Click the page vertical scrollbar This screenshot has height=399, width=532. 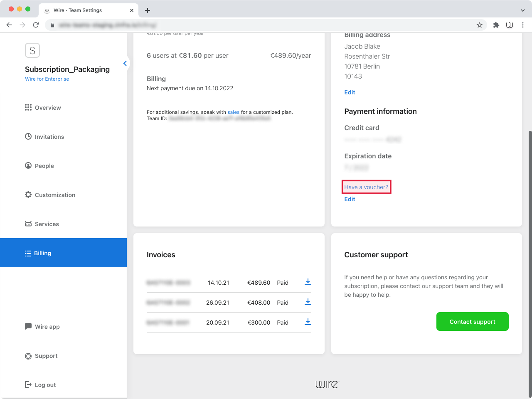530,264
